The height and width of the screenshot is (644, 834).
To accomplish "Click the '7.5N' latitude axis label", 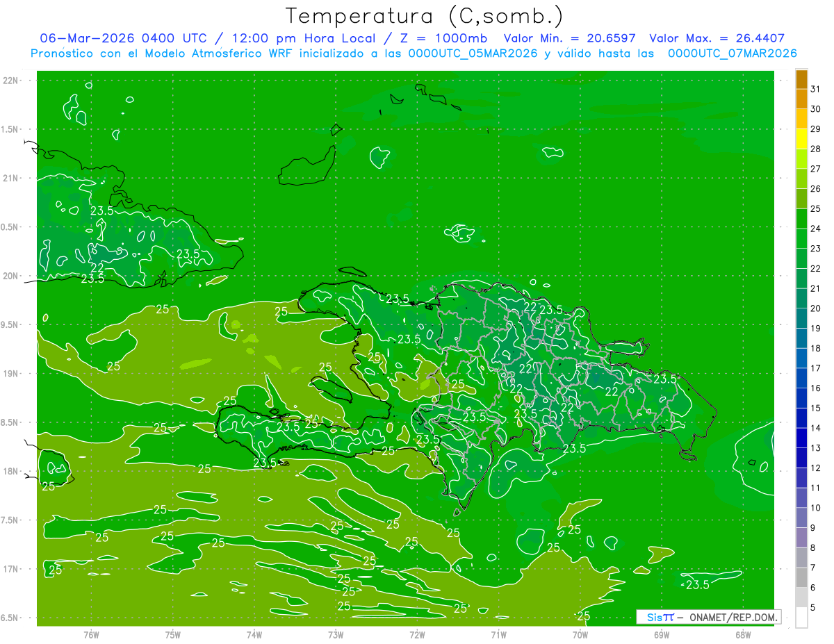I will (x=10, y=520).
